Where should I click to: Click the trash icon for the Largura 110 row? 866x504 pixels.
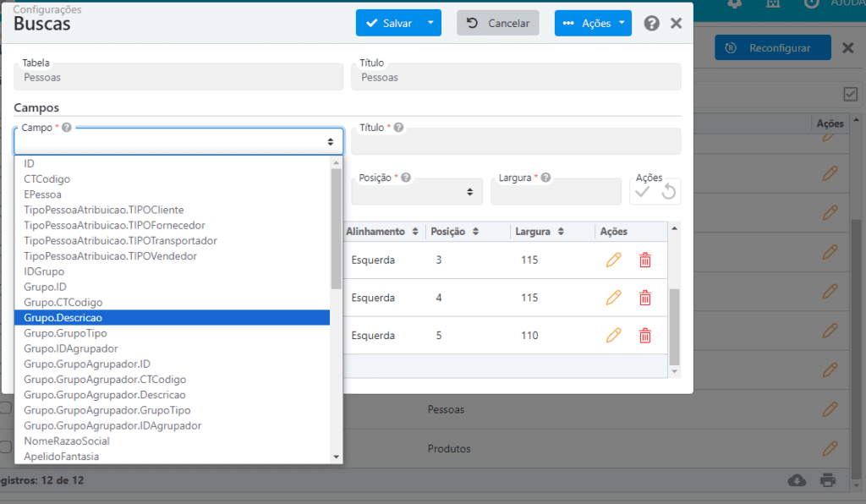[645, 336]
